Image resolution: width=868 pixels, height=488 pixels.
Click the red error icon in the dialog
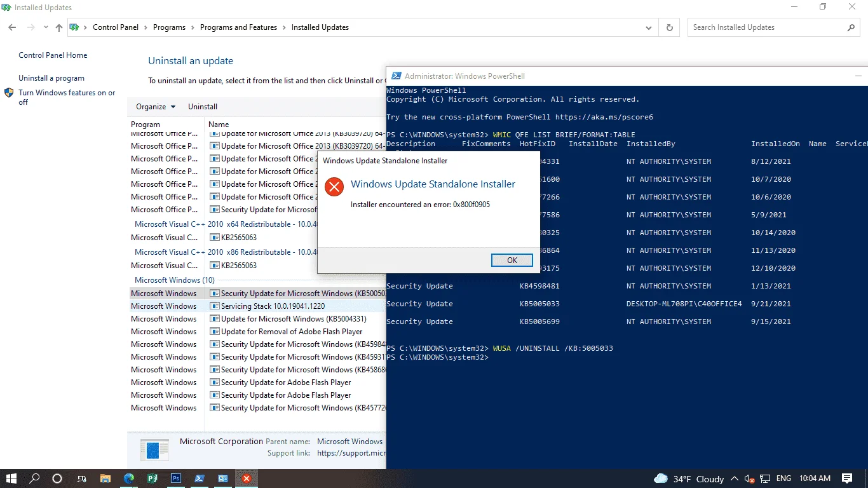tap(333, 186)
